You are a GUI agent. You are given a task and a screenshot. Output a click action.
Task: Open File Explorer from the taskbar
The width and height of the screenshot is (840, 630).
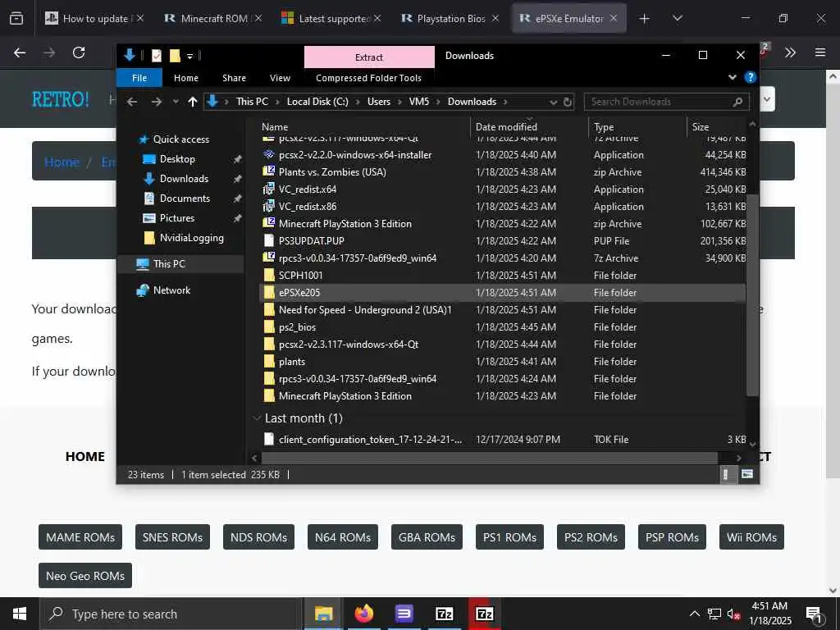(323, 614)
